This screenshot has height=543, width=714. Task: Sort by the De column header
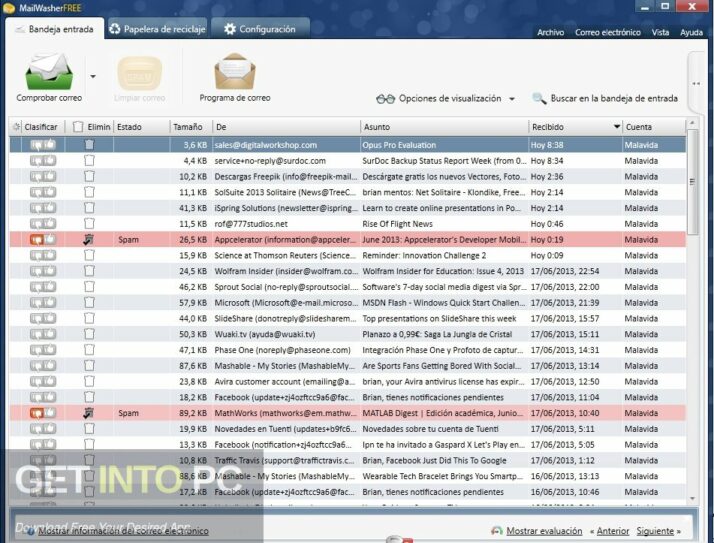tap(286, 127)
